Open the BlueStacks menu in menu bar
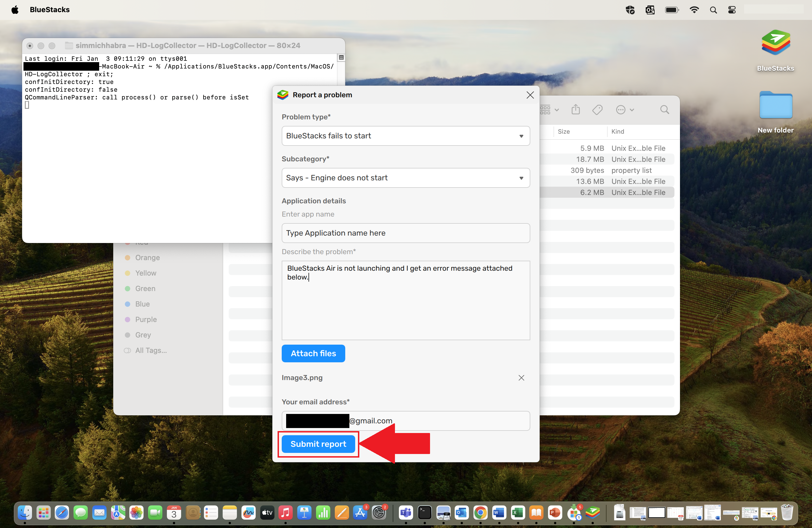 (50, 10)
